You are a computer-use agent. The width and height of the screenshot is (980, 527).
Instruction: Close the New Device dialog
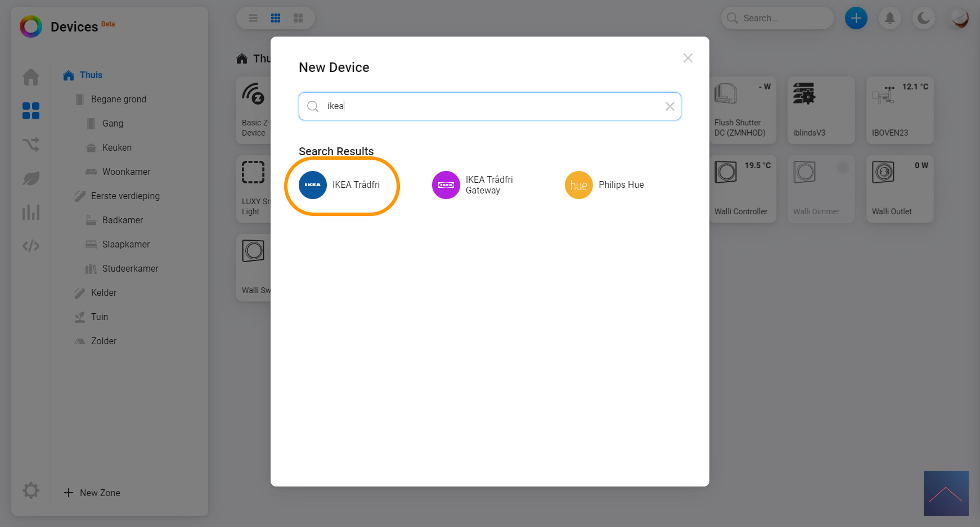click(687, 58)
